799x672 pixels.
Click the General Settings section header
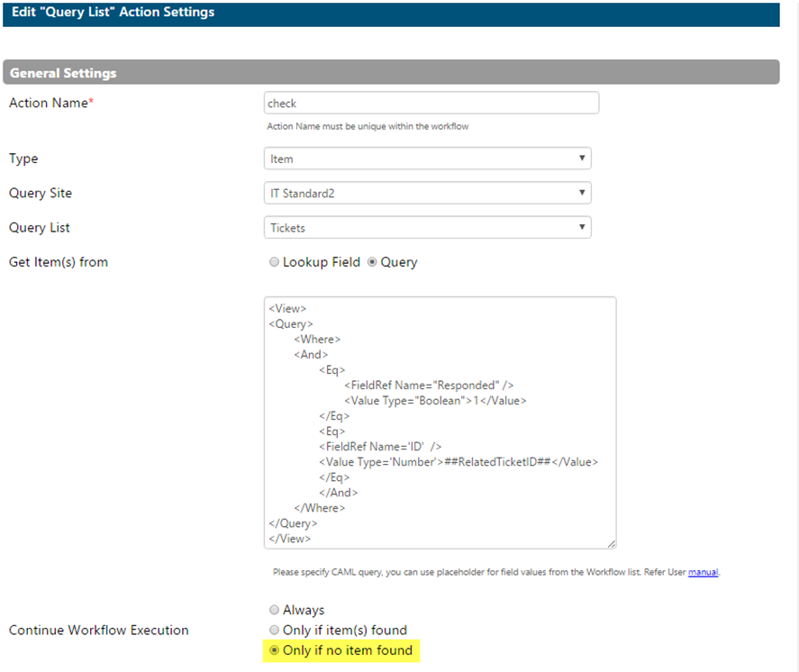(391, 72)
